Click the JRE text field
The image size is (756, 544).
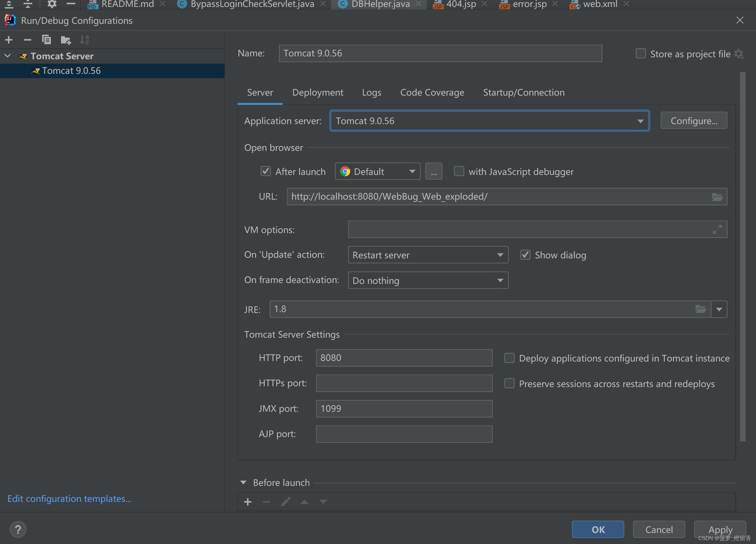pyautogui.click(x=490, y=309)
